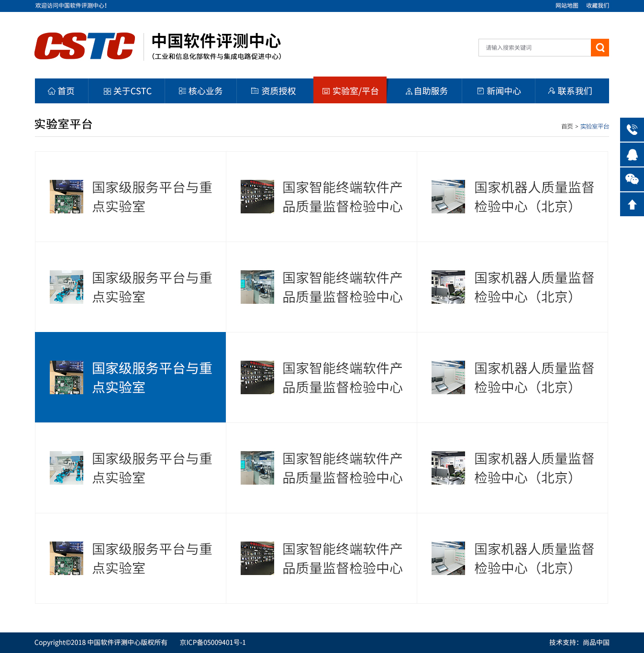The width and height of the screenshot is (644, 653).
Task: Click the 首页 breadcrumb link
Action: pyautogui.click(x=567, y=126)
